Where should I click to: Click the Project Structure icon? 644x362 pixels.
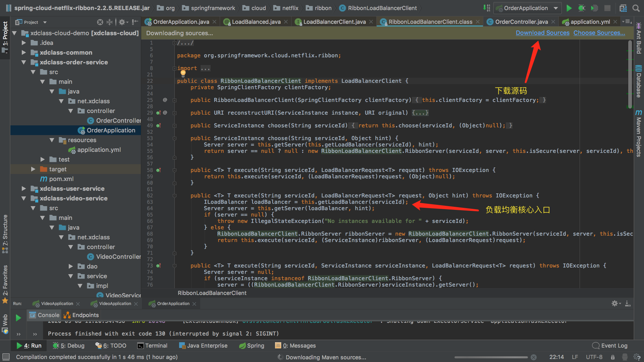(x=623, y=8)
